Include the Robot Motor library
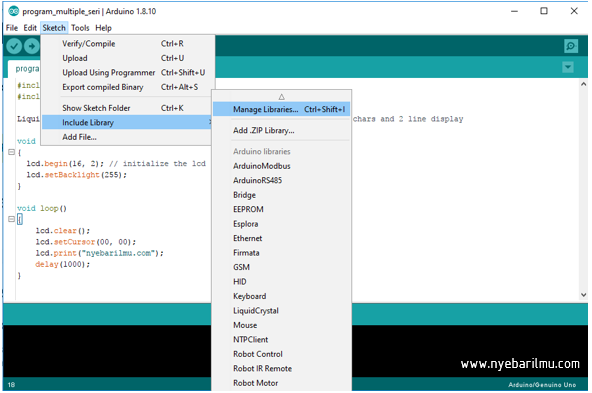 pos(282,383)
